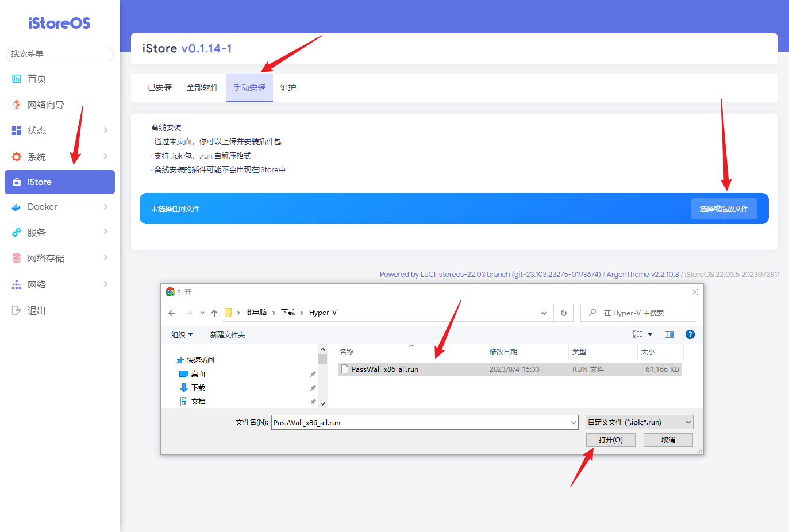Toggle the preview pane icon
Screen dimensions: 789x532
coord(669,334)
